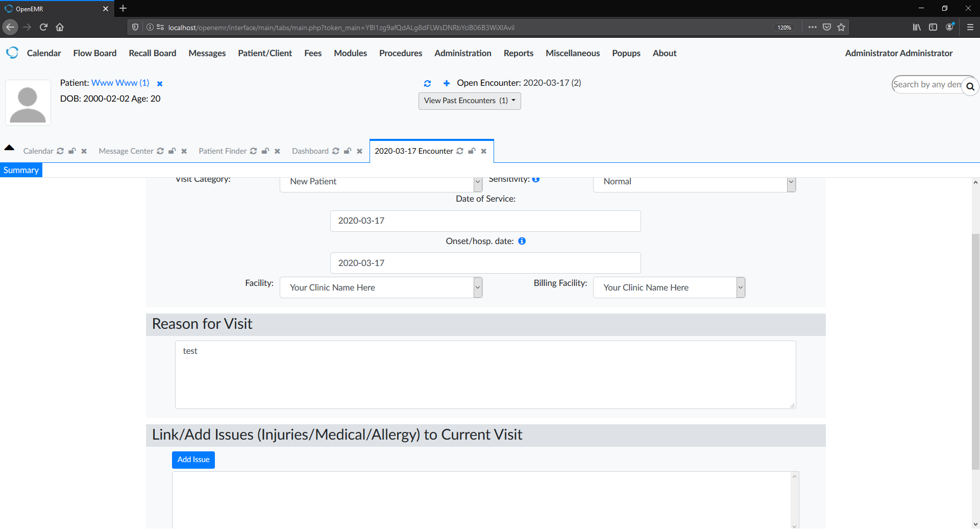This screenshot has height=531, width=980.
Task: Switch to the Dashboard tab
Action: (310, 151)
